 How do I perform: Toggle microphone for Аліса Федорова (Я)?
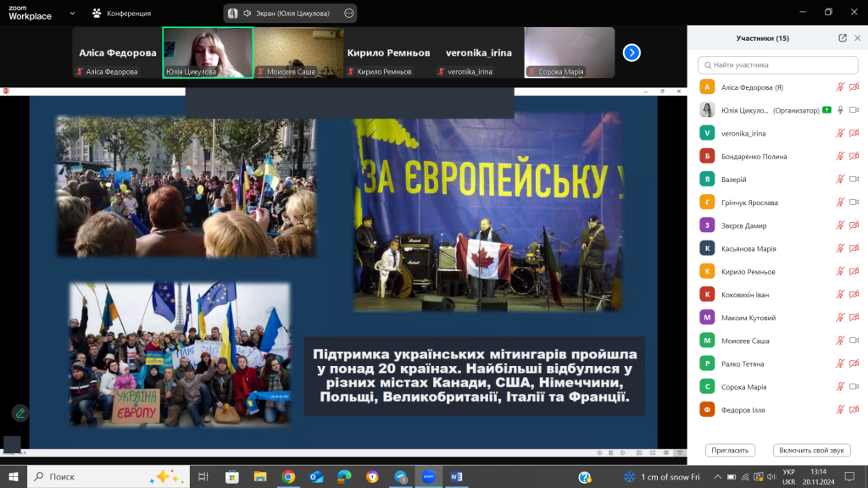840,87
